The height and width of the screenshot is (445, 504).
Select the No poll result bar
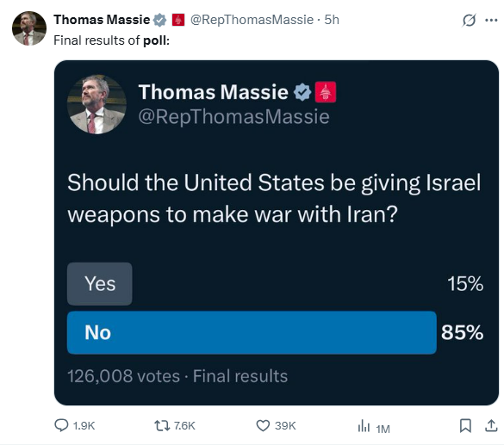click(252, 332)
